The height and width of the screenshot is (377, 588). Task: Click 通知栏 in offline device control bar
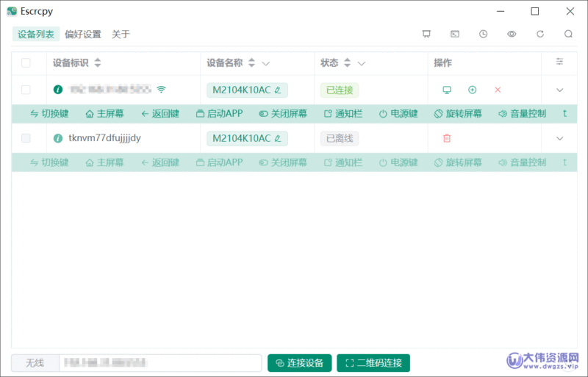pyautogui.click(x=343, y=162)
